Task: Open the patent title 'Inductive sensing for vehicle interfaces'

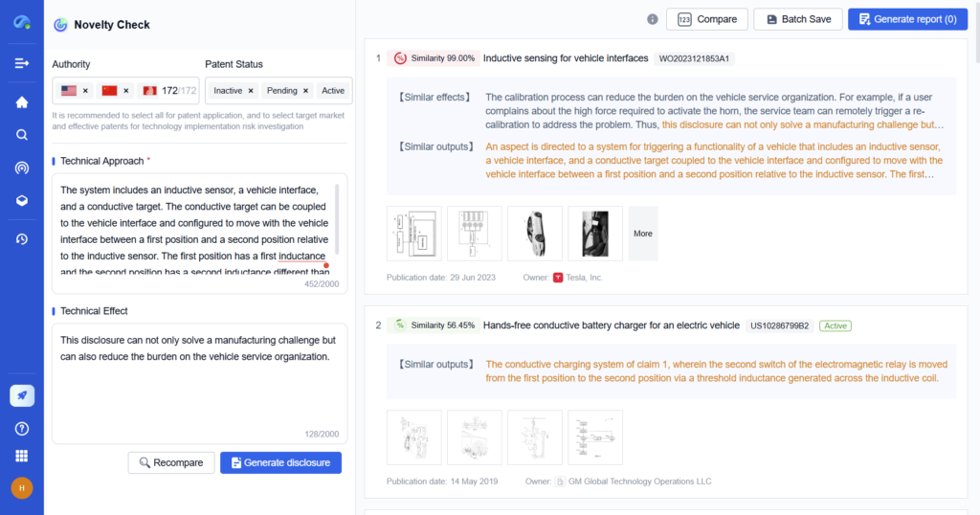Action: click(565, 58)
